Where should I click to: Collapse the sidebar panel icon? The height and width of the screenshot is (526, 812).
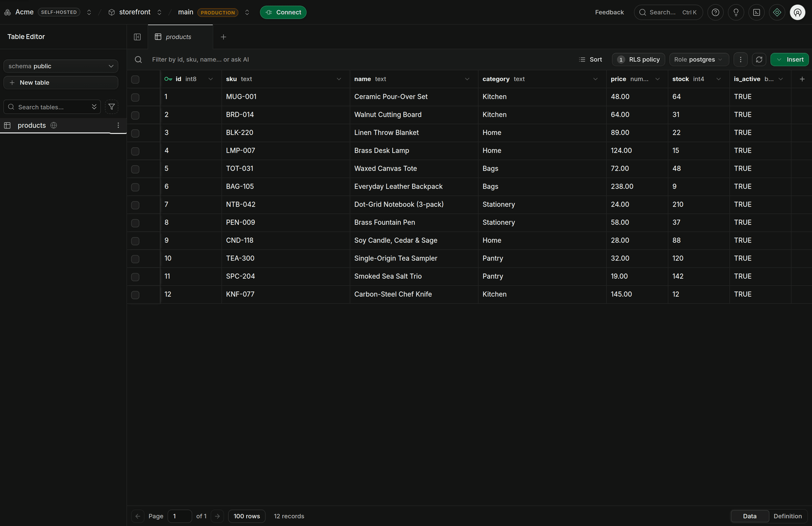point(137,37)
